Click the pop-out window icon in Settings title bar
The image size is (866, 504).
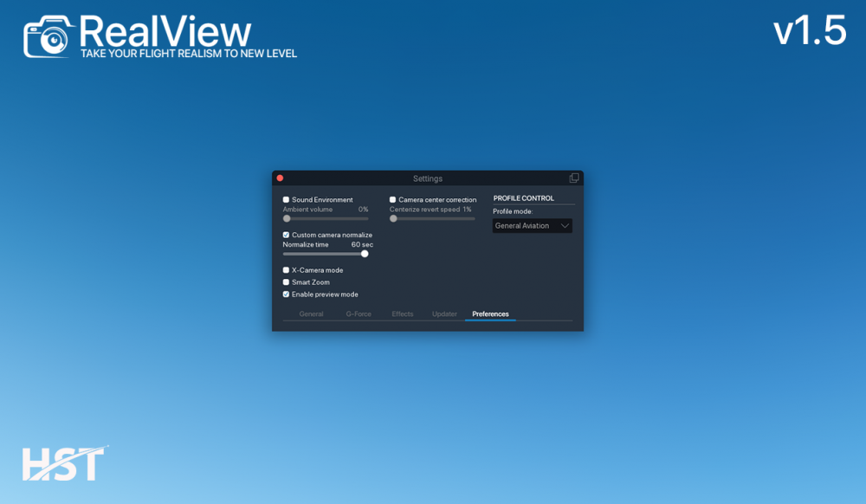pyautogui.click(x=574, y=178)
